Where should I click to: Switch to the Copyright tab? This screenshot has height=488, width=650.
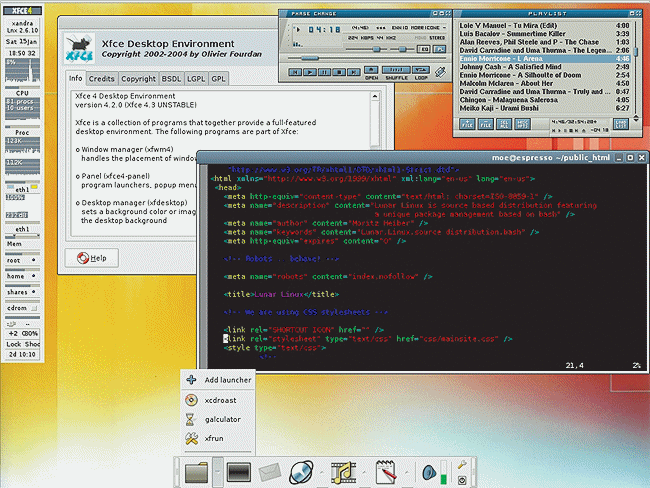[138, 79]
